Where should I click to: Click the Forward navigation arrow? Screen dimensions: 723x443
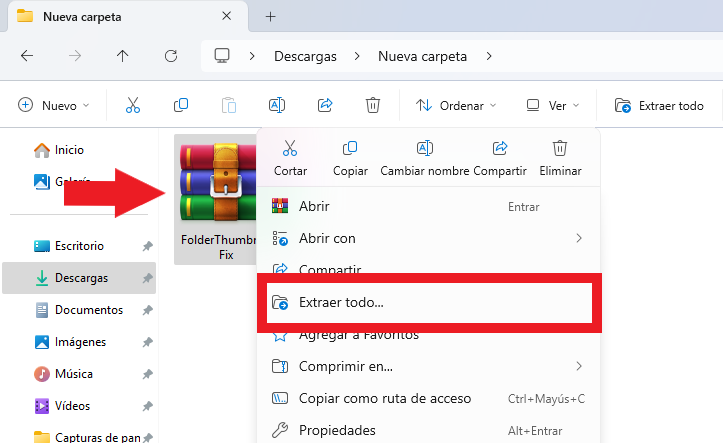pyautogui.click(x=75, y=56)
